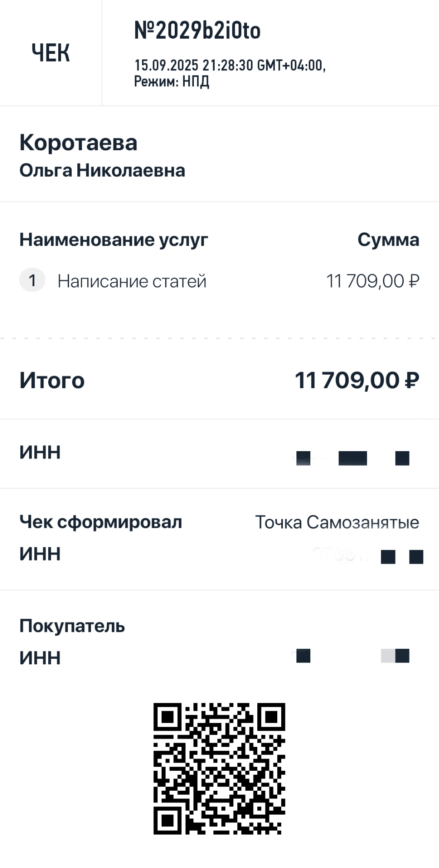Click the Сумма column header
The image size is (439, 868).
pyautogui.click(x=388, y=240)
